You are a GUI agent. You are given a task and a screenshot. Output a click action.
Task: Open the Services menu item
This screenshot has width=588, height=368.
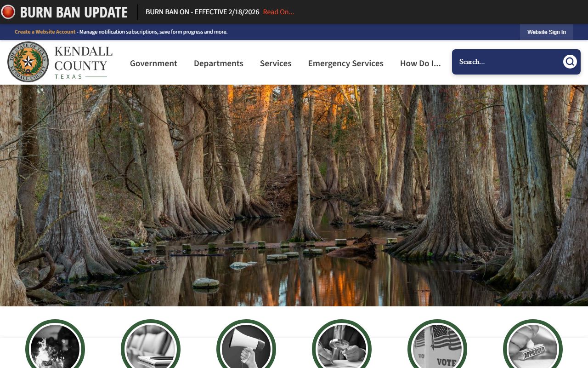(276, 63)
